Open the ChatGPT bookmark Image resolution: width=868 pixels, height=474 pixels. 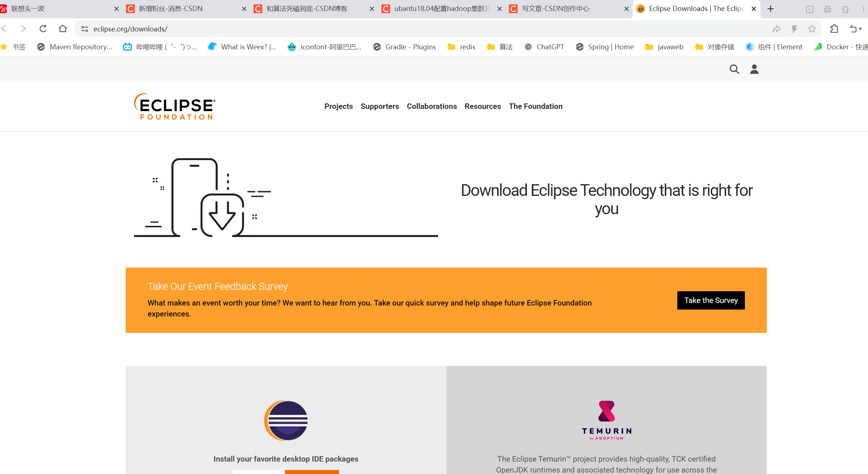point(545,47)
